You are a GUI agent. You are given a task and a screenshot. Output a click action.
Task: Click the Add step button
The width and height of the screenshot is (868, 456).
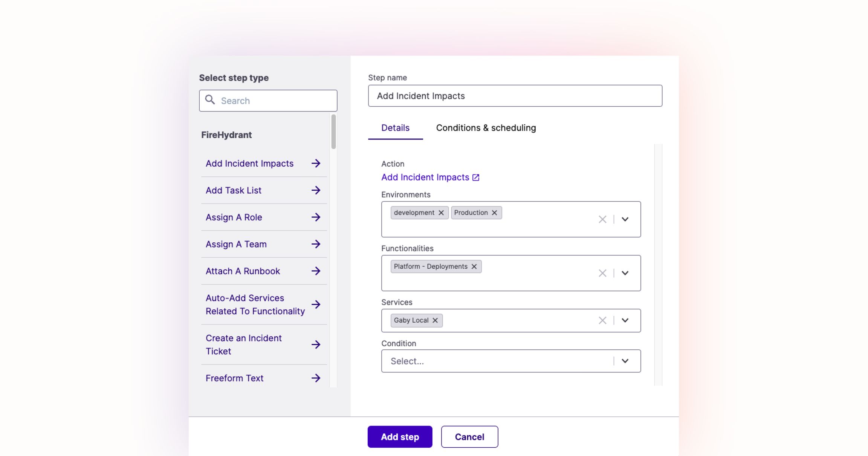point(400,437)
